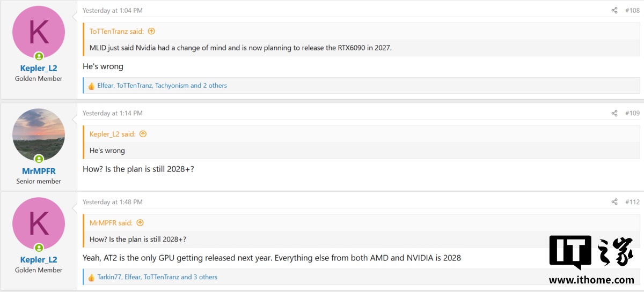Click share icon on post #108
644x292 pixels.
tap(614, 10)
